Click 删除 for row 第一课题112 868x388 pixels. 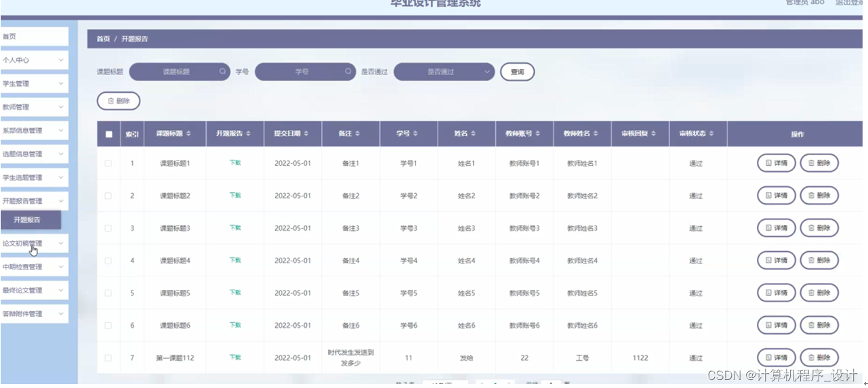click(x=819, y=358)
